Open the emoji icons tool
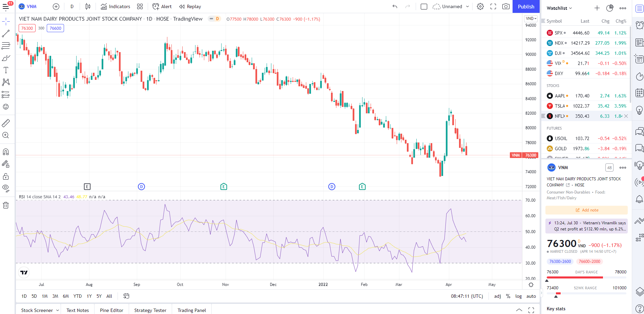Image resolution: width=644 pixels, height=314 pixels. [6, 107]
